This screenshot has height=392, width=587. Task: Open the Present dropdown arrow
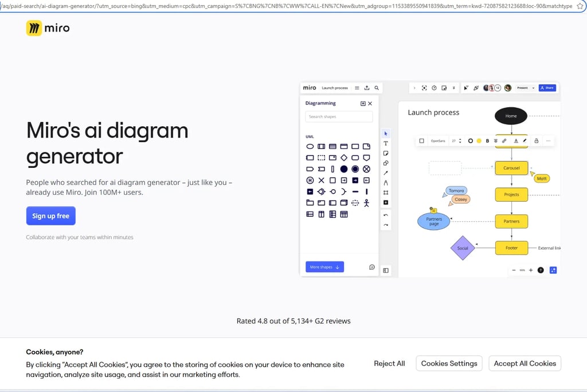click(533, 88)
